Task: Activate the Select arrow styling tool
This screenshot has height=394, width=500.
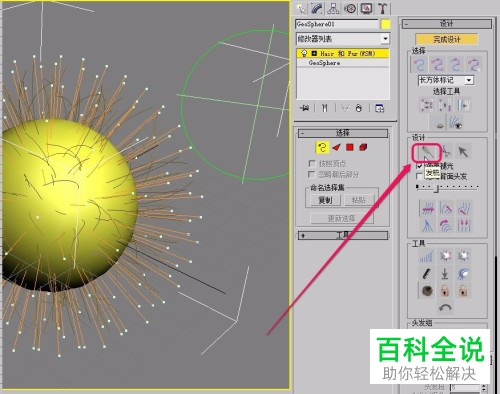Action: click(463, 152)
